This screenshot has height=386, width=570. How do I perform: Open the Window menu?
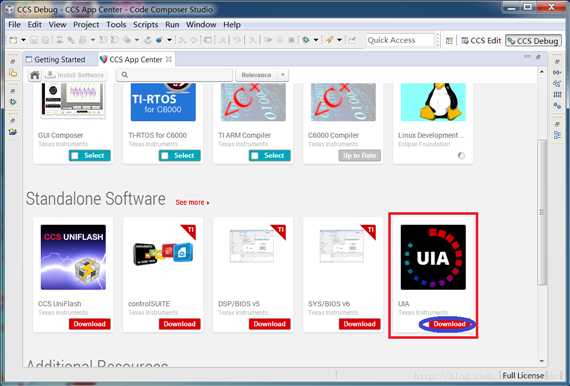pos(201,25)
